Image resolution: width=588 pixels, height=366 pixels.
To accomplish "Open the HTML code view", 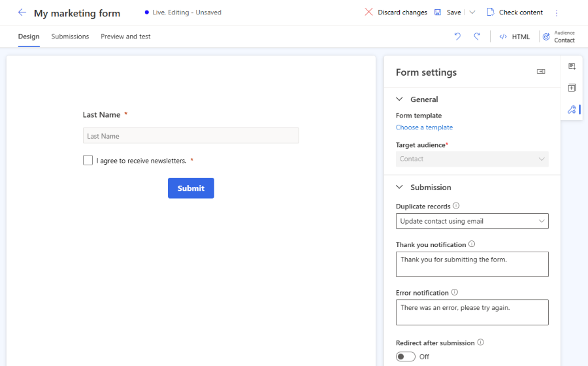I will coord(515,37).
